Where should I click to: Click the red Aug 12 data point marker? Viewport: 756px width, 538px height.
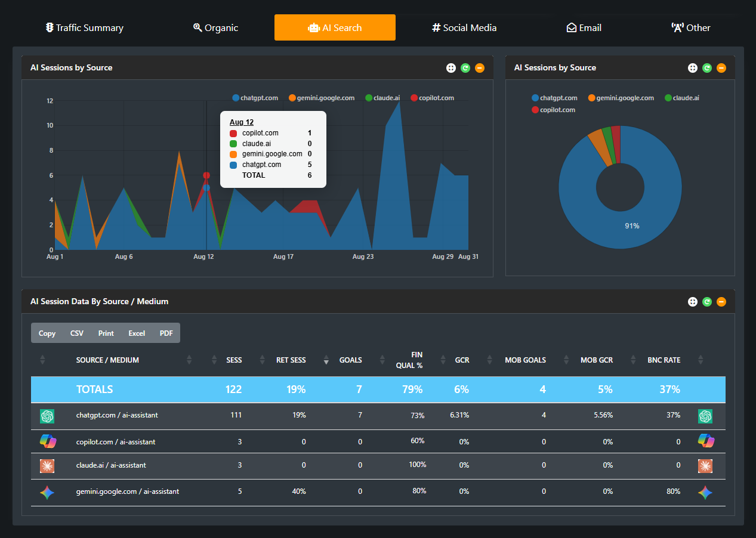click(x=206, y=175)
